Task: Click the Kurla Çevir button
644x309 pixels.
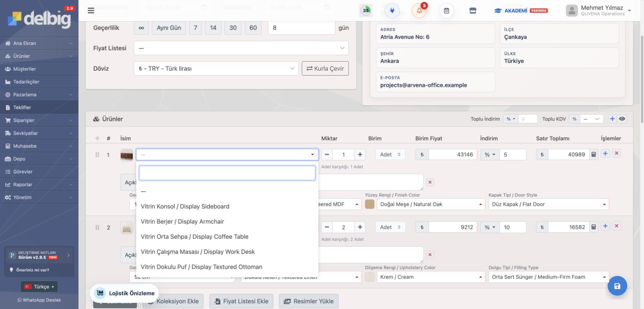Action: click(x=325, y=68)
